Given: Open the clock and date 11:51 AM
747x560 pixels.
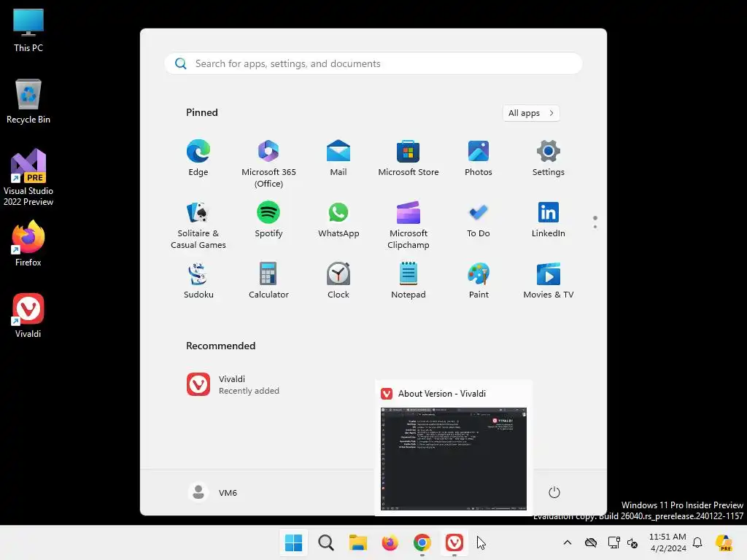Looking at the screenshot, I should click(667, 542).
